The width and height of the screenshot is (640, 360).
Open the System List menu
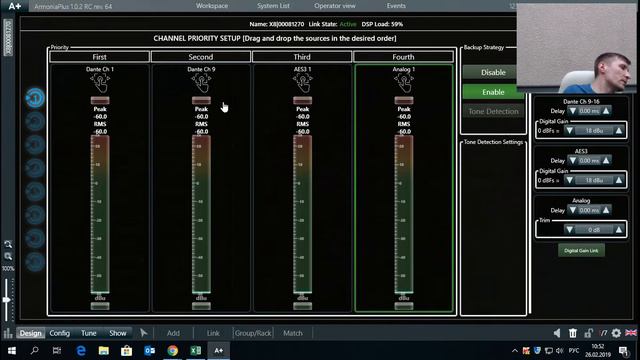pyautogui.click(x=273, y=6)
